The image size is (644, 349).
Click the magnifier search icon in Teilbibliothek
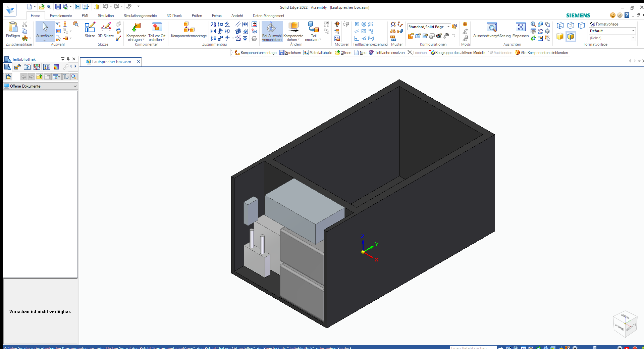pyautogui.click(x=74, y=77)
